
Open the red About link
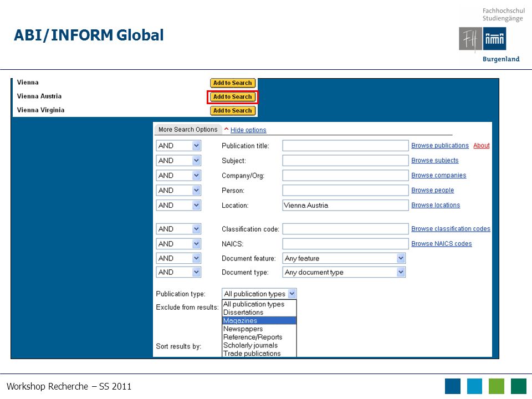click(x=482, y=146)
